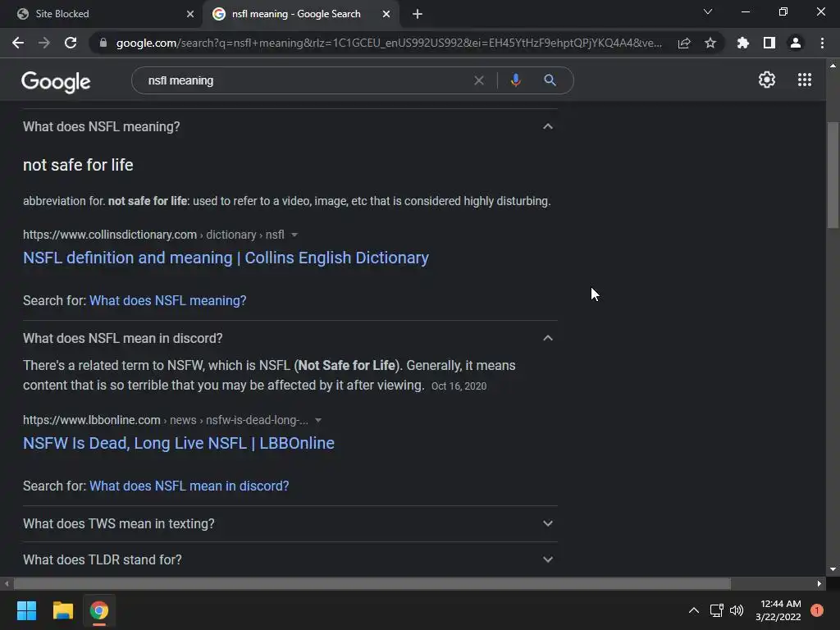
Task: Close the Site Blocked tab
Action: click(x=190, y=14)
